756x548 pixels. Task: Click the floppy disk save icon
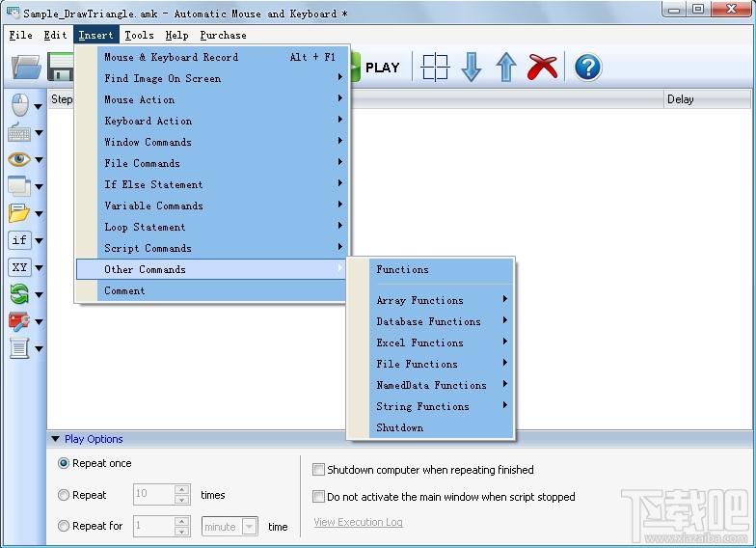60,68
